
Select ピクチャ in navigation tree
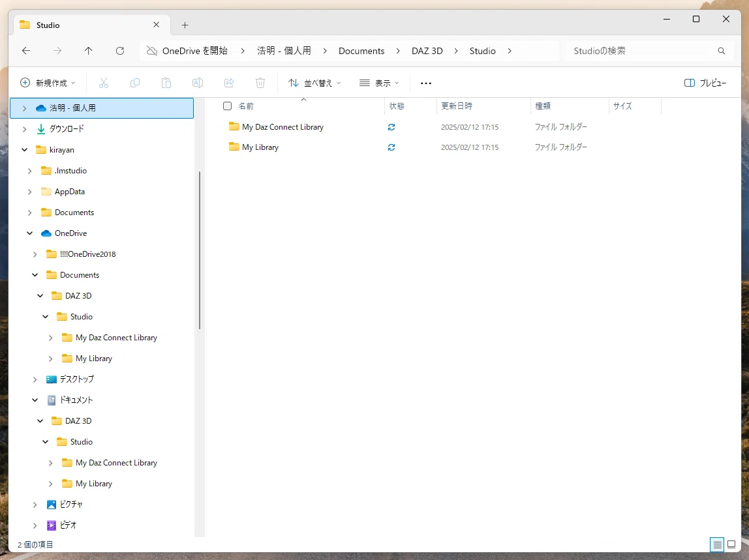pyautogui.click(x=71, y=505)
